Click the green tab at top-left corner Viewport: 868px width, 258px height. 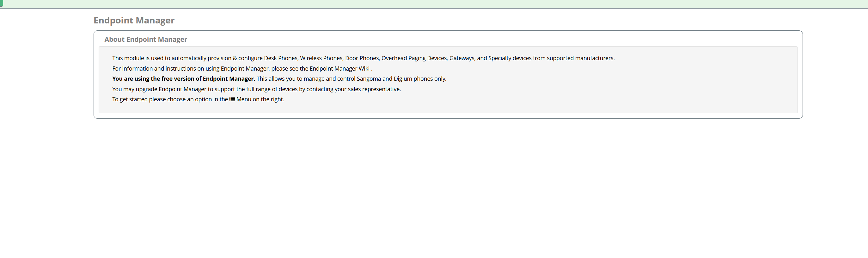click(1, 3)
